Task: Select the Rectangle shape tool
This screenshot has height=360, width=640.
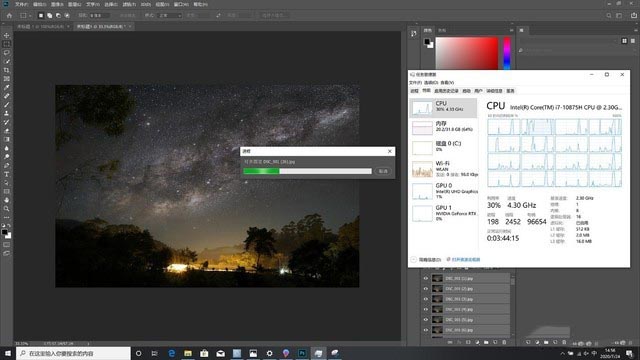Action: click(x=7, y=191)
